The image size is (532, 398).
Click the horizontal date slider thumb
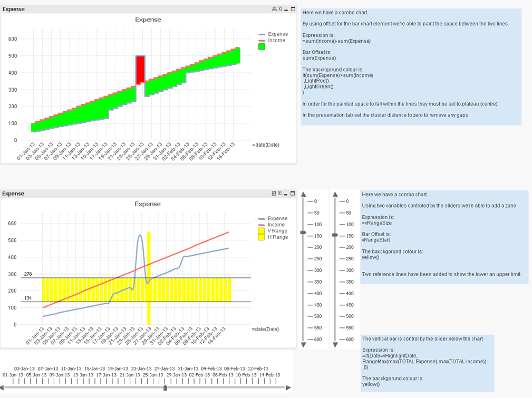166,387
